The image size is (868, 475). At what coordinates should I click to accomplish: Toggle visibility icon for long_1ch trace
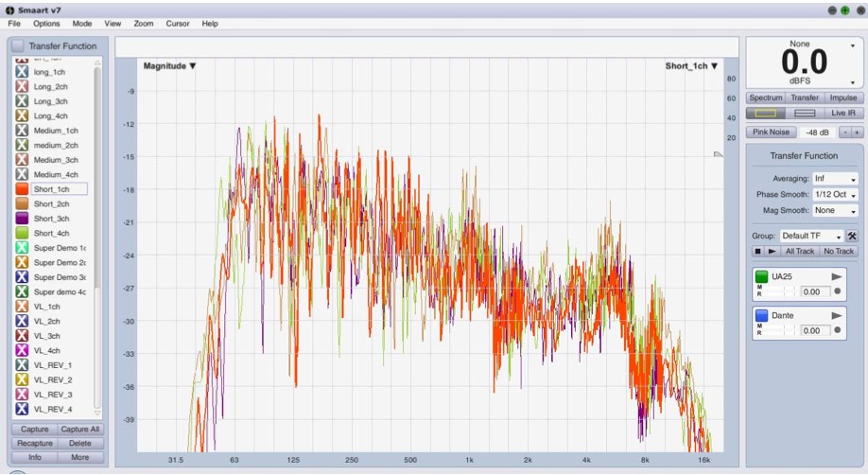pos(22,72)
